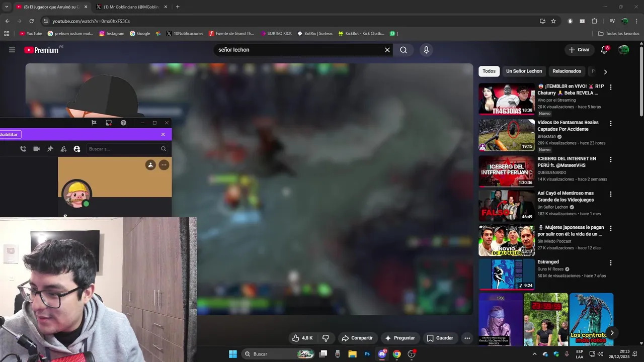Open Discord help question mark icon
This screenshot has width=644, height=362.
tap(123, 123)
